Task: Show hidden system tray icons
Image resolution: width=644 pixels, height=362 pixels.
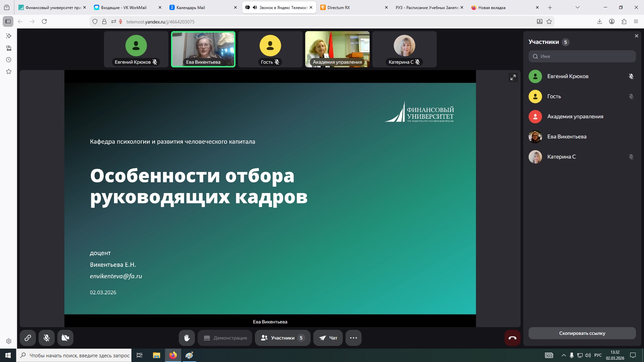Action: coord(563,355)
